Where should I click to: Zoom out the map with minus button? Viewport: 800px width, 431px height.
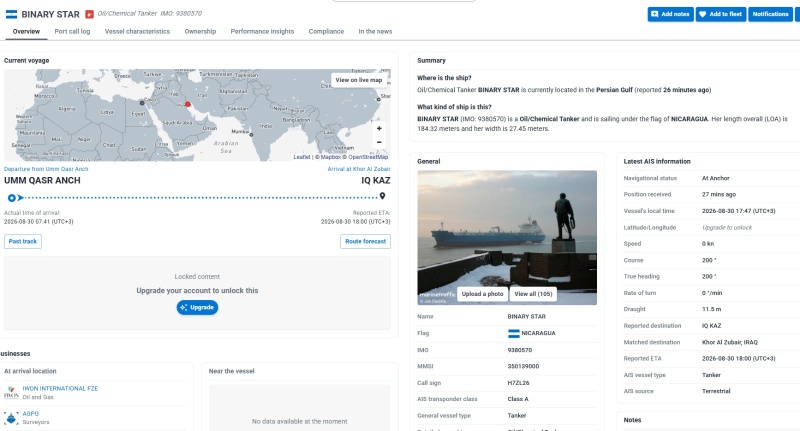click(x=379, y=142)
